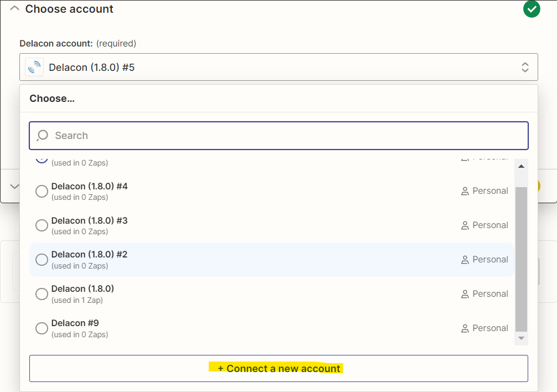Select Delacon (1.8.0) #3 radio button
This screenshot has width=557, height=392.
coord(42,225)
